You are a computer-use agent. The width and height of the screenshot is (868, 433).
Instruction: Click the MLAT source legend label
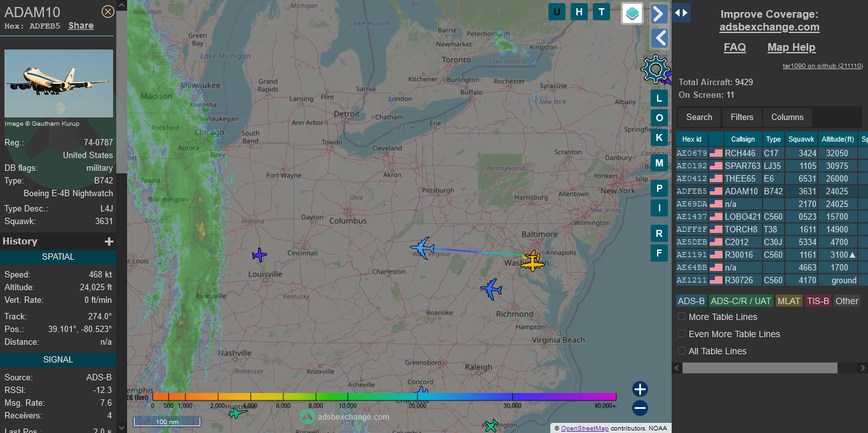(x=789, y=301)
